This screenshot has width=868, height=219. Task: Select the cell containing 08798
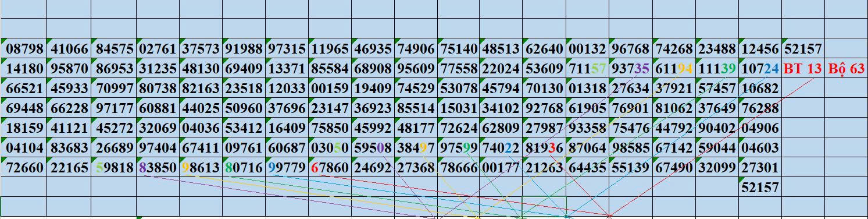(23, 49)
